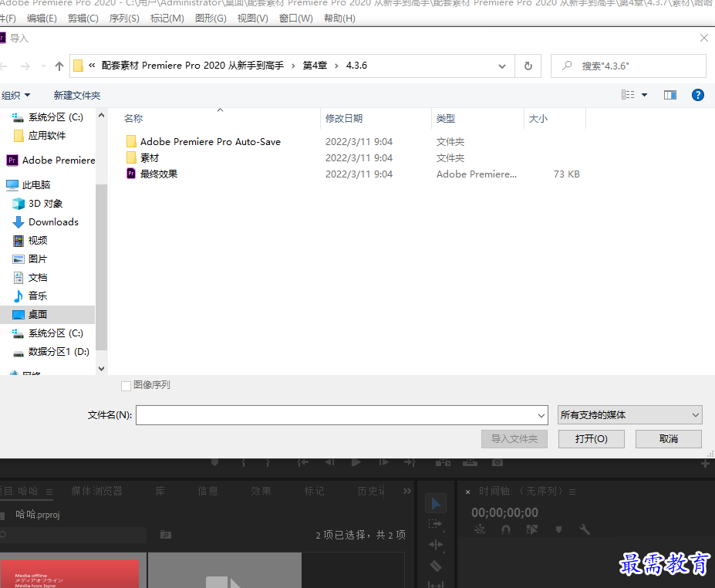This screenshot has height=588, width=715.
Task: Toggle timeline snap magnet icon
Action: 506,529
